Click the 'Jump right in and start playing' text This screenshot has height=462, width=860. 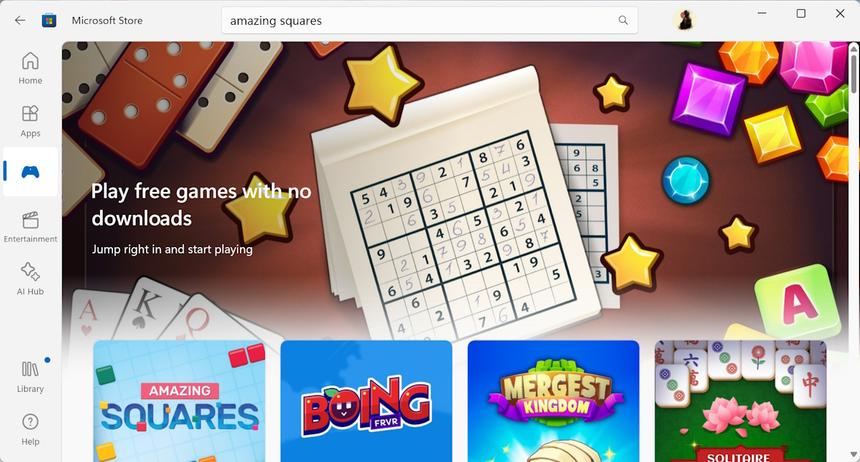click(172, 249)
